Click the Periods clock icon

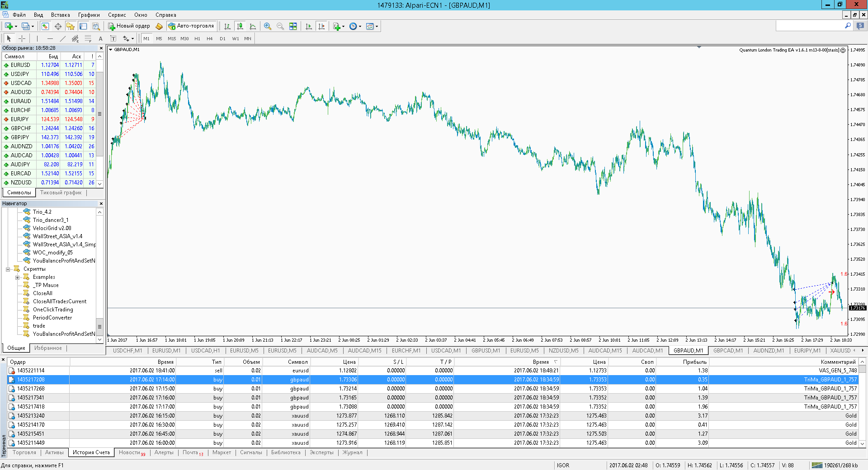click(353, 26)
